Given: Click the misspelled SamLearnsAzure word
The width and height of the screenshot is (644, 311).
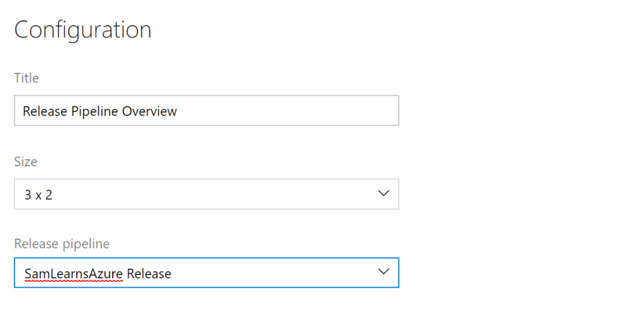Looking at the screenshot, I should [x=73, y=274].
